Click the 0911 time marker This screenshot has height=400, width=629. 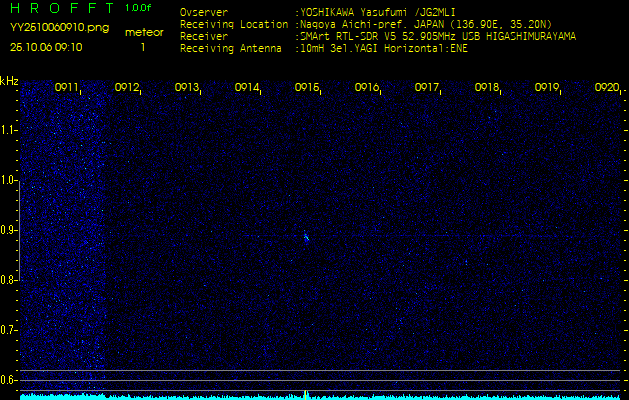[x=67, y=88]
